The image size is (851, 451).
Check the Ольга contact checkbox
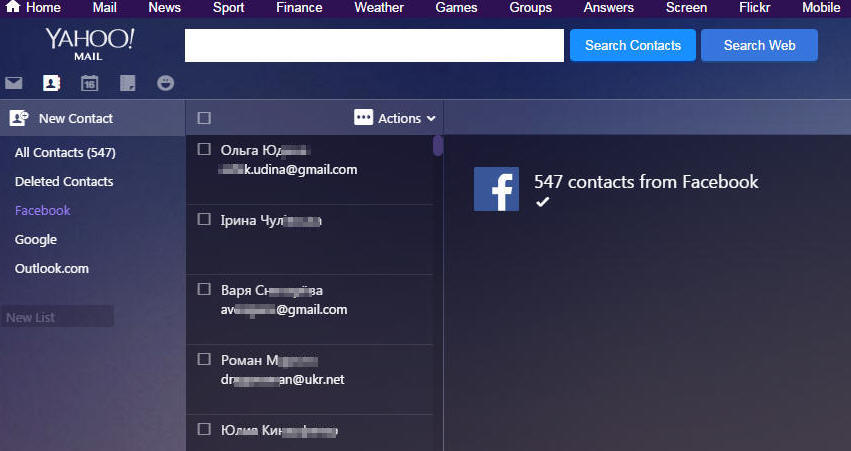pos(204,149)
